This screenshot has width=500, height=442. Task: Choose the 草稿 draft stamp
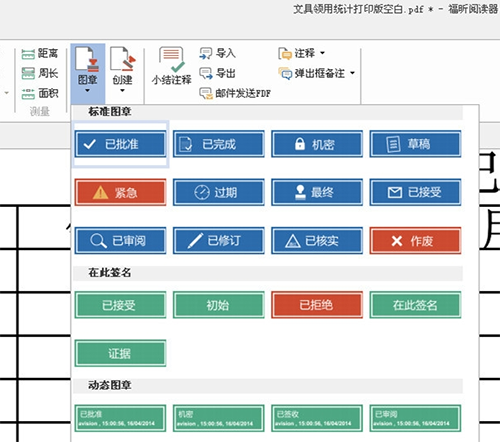[x=415, y=144]
